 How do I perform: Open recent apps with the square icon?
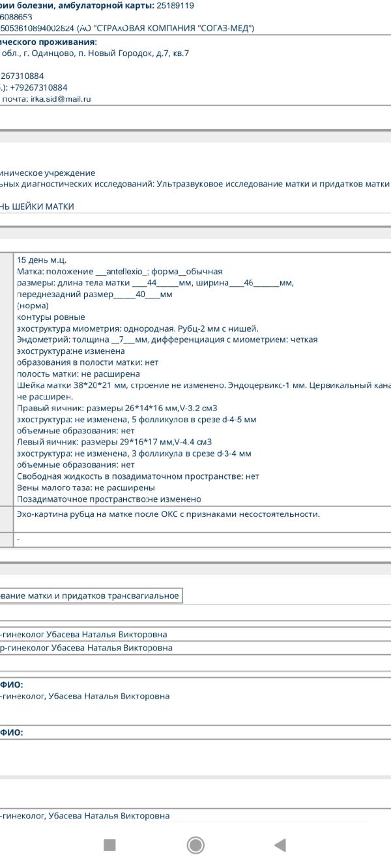109,845
